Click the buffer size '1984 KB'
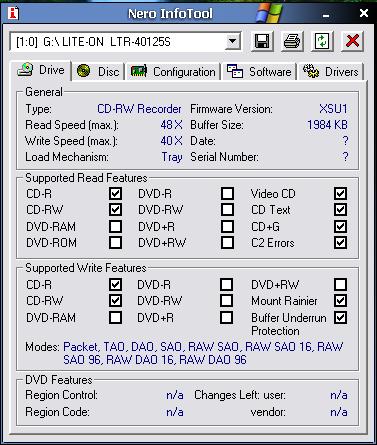Screen dimensions: 377x445 (x=327, y=125)
